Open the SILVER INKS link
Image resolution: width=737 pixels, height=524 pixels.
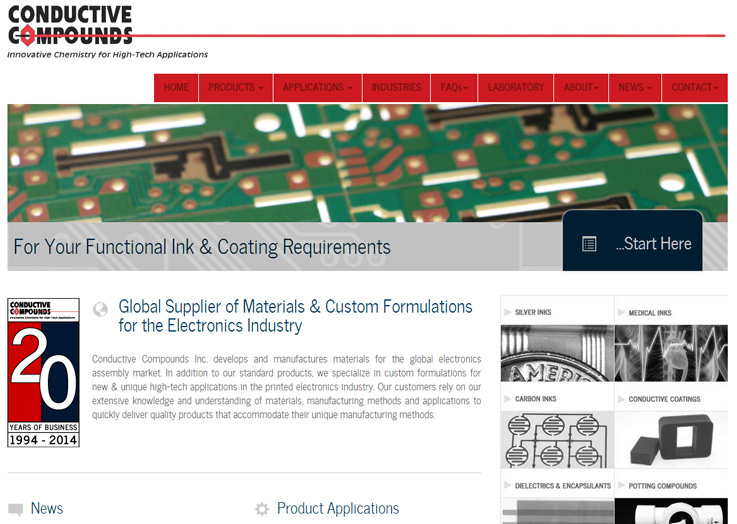coord(533,312)
